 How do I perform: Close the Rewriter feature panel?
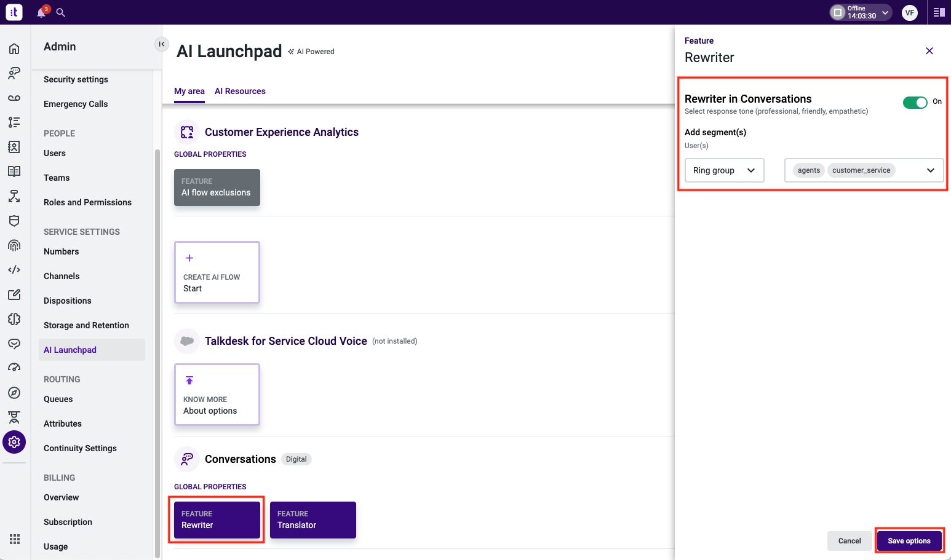929,51
